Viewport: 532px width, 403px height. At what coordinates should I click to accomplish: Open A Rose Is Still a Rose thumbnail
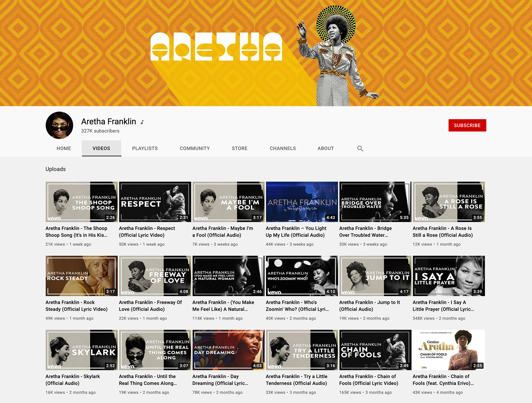pyautogui.click(x=449, y=202)
